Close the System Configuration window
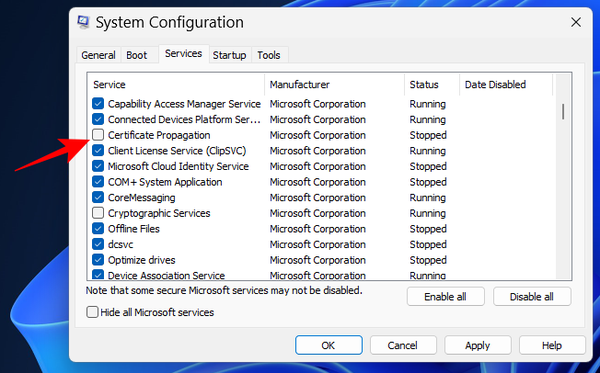Screen dimensions: 600x373 coord(576,23)
